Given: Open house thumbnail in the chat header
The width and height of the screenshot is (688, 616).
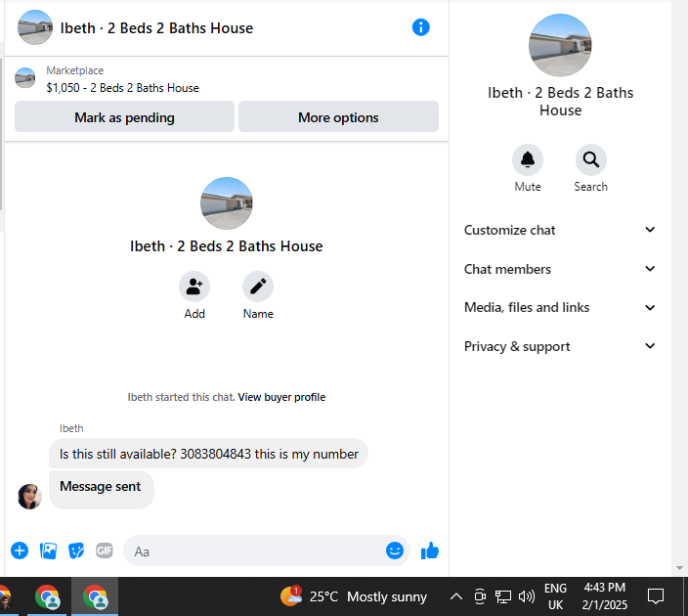Looking at the screenshot, I should 35,27.
